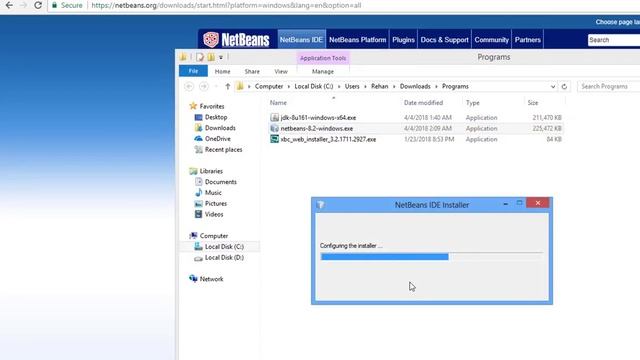
Task: Open OneDrive in sidebar
Action: [218, 139]
